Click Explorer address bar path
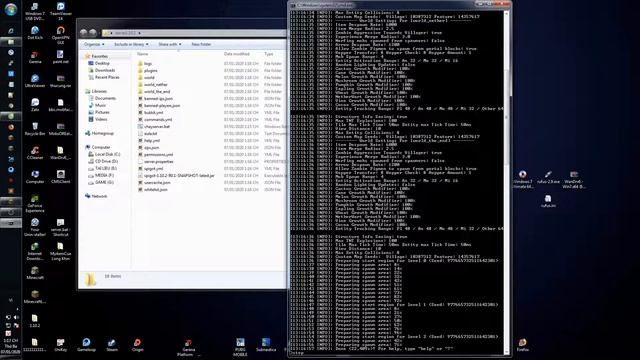Image resolution: width=640 pixels, height=360 pixels. [193, 33]
